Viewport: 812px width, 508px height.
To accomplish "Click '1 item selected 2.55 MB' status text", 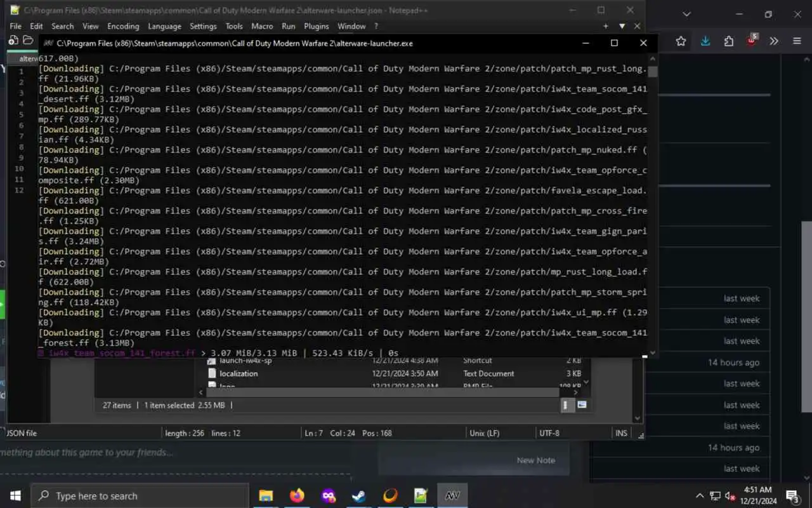I will tap(185, 405).
